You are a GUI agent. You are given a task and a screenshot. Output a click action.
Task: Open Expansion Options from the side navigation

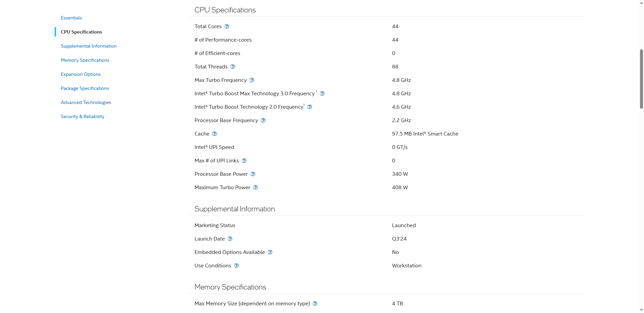point(81,74)
